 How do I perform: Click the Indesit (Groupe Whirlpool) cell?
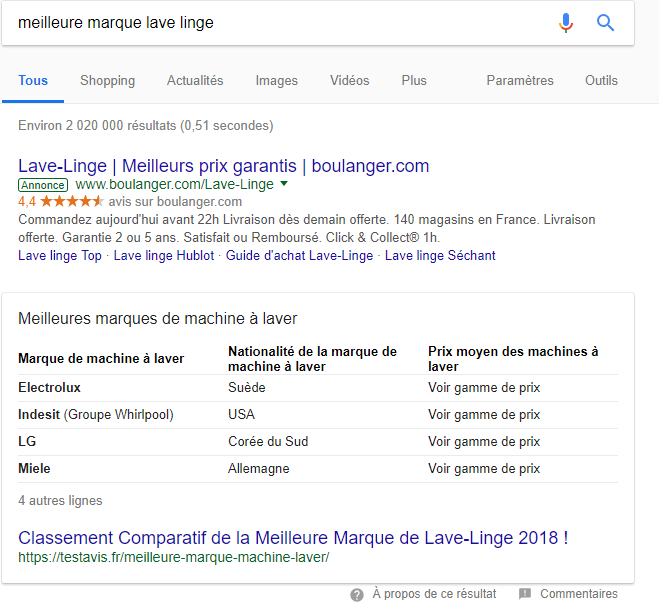[x=96, y=415]
